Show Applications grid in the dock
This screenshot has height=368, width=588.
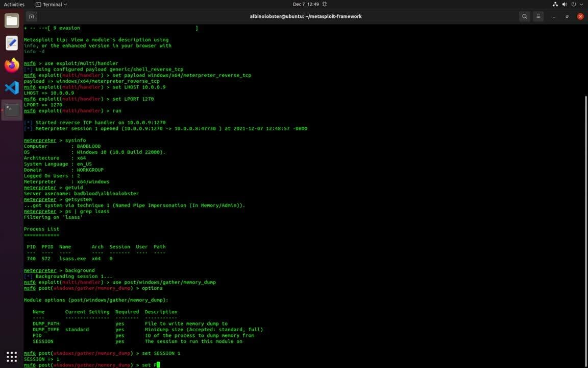[12, 356]
